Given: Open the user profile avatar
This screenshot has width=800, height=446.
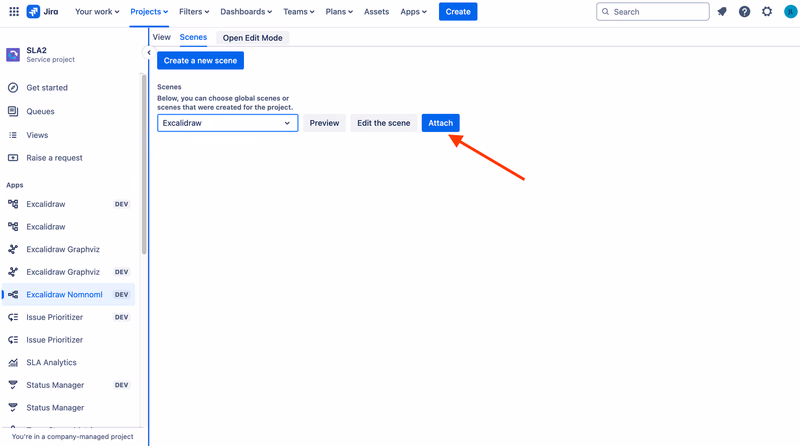Looking at the screenshot, I should [790, 11].
